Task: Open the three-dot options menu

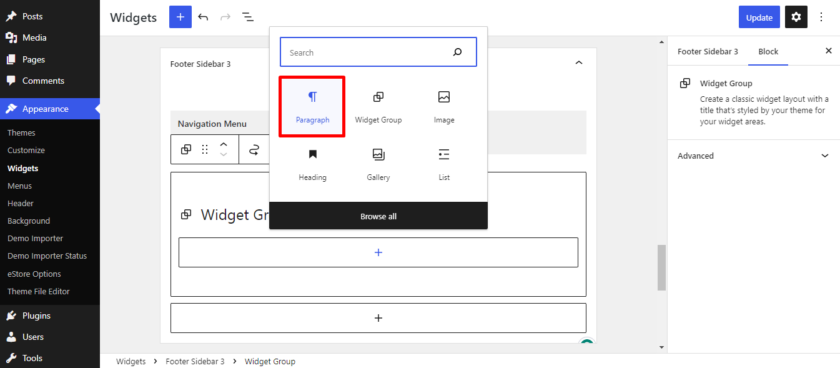Action: [821, 17]
